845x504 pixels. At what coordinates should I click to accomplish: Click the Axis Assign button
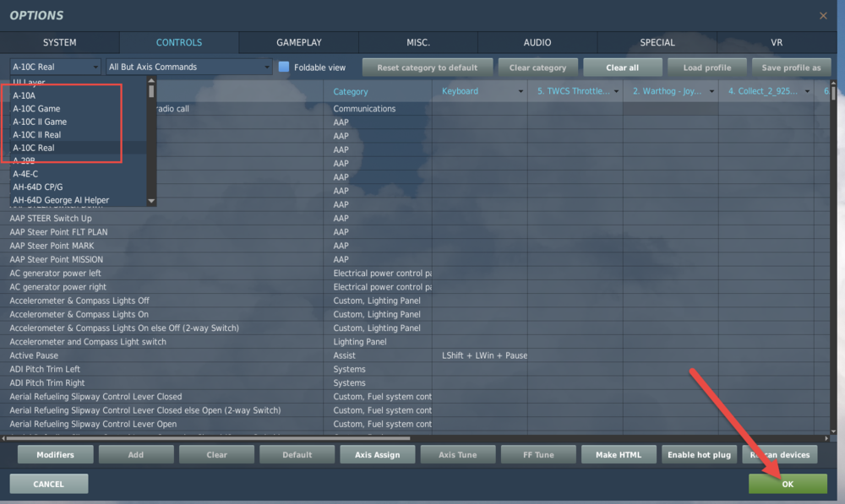click(x=377, y=454)
